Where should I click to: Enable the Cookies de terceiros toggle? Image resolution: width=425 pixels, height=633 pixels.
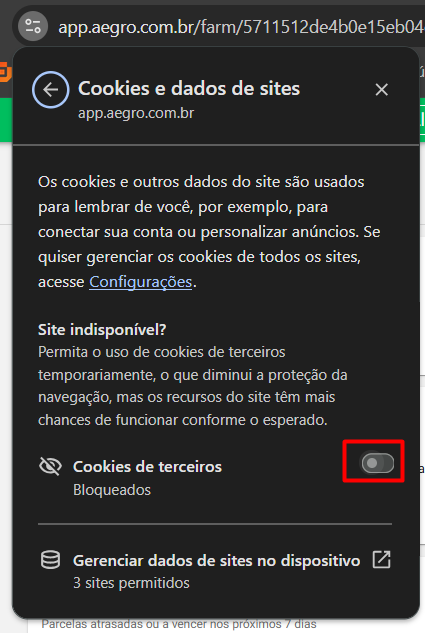378,463
